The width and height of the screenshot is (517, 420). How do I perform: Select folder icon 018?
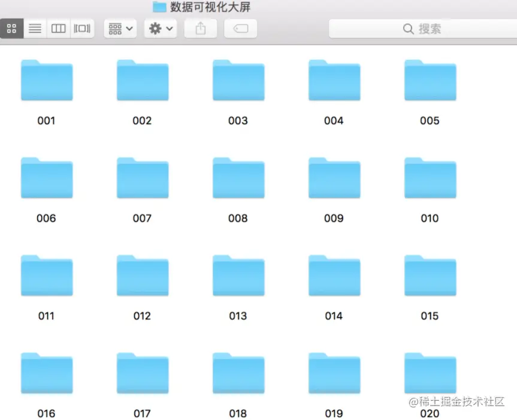238,373
